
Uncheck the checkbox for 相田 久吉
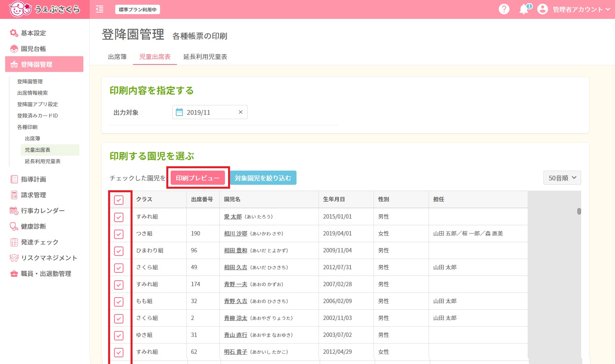click(119, 268)
